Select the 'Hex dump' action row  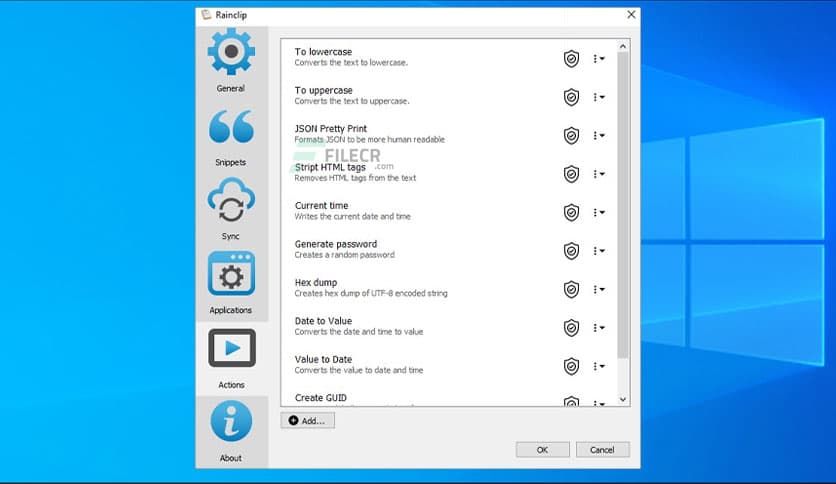point(449,288)
